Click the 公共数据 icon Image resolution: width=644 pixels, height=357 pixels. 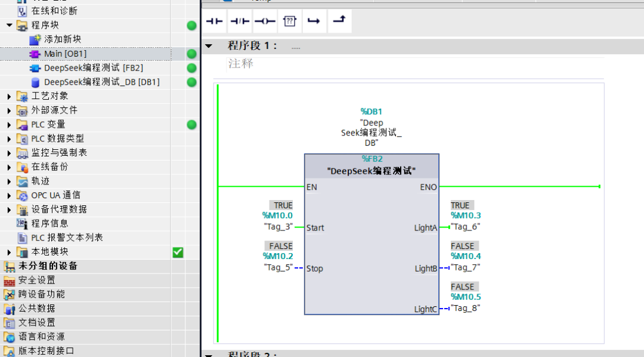click(x=9, y=309)
